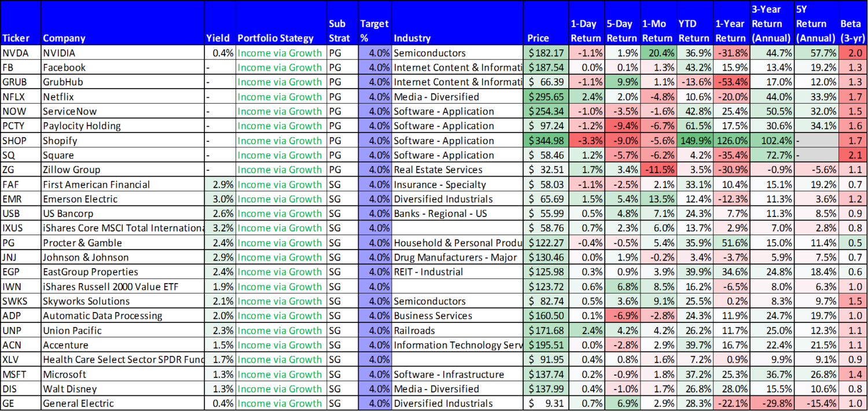The image size is (868, 411).
Task: Click the MSFT ticker cell
Action: (x=21, y=375)
